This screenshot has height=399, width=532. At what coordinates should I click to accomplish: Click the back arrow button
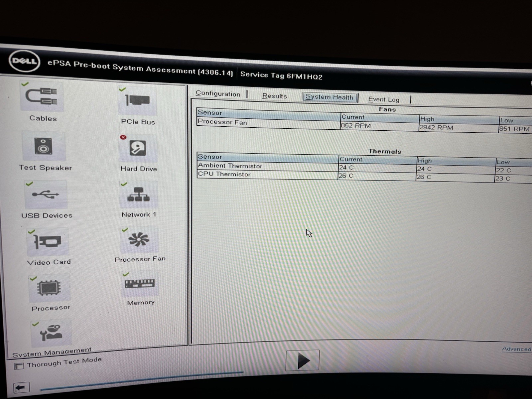point(22,388)
